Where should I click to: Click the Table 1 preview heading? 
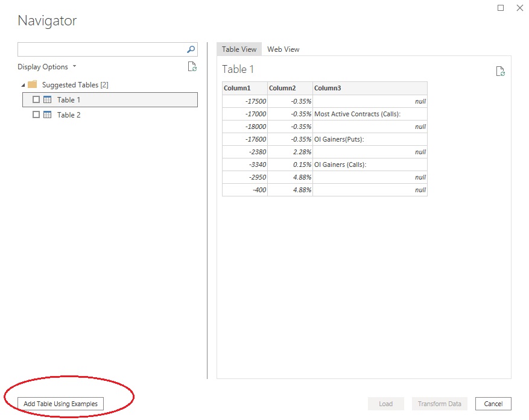click(238, 69)
